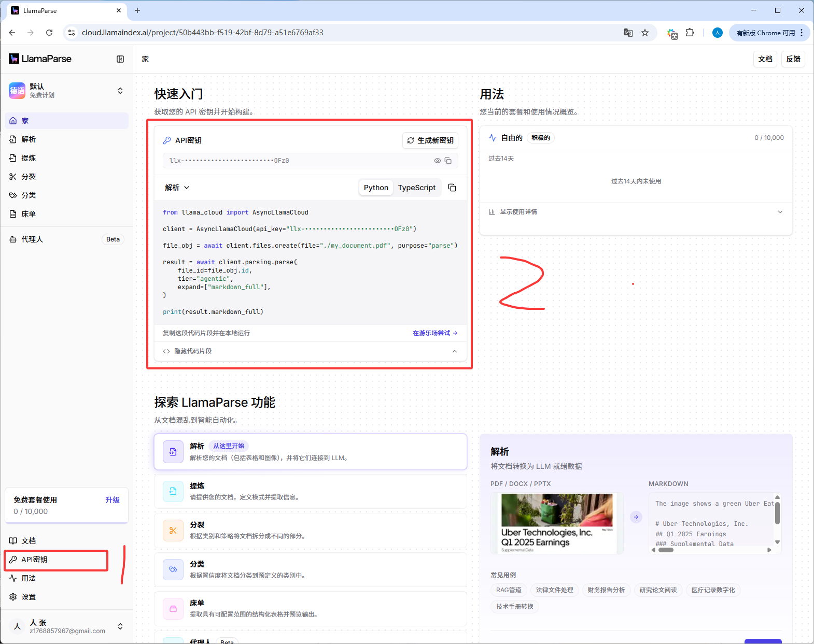Select the 法律文件处理 use case chip
The height and width of the screenshot is (644, 814).
click(555, 590)
